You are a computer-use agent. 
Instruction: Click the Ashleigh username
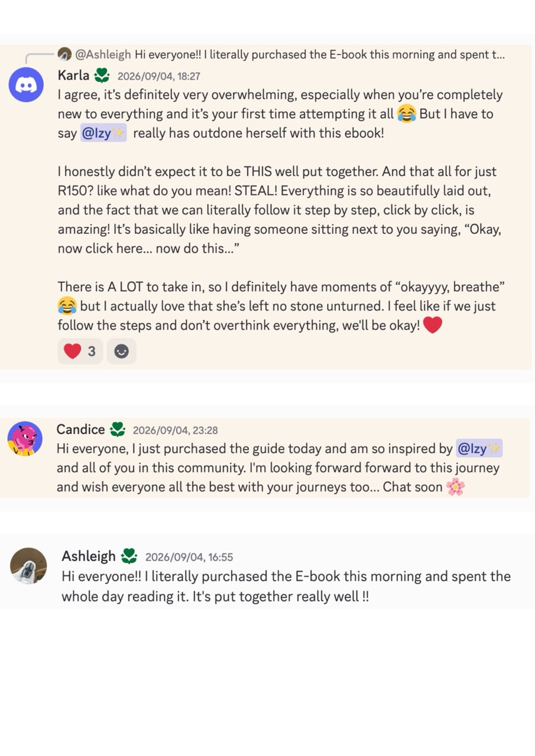89,556
